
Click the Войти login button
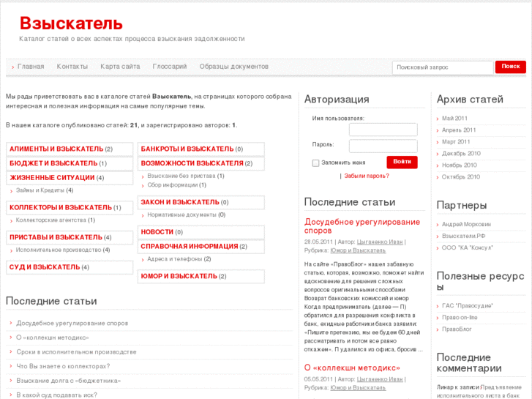(x=402, y=162)
